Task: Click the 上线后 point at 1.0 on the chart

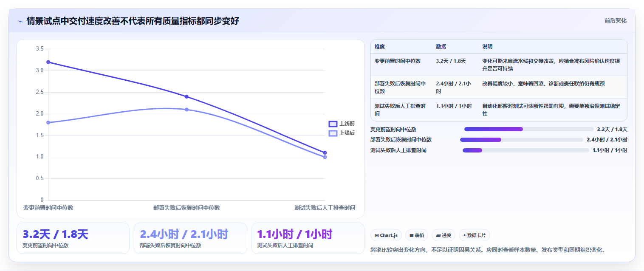Action: click(x=325, y=157)
